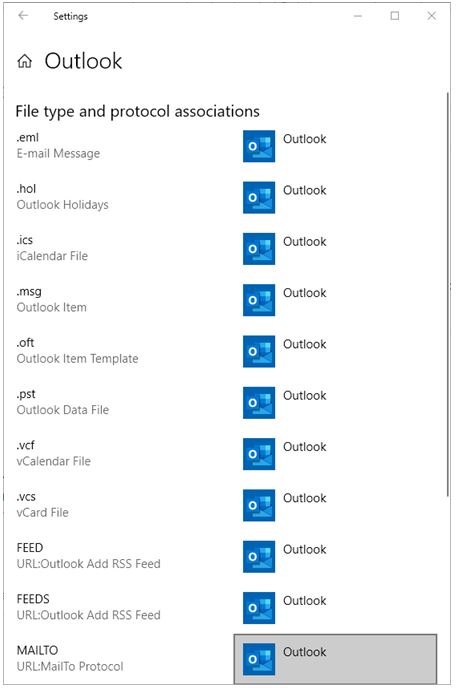456x691 pixels.
Task: Click the Outlook icon beside .hol
Action: point(259,197)
